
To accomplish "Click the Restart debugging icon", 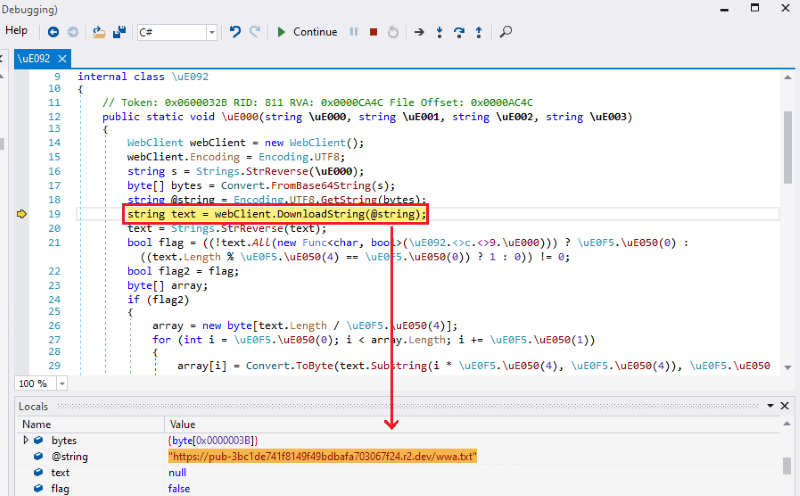I will click(x=393, y=32).
